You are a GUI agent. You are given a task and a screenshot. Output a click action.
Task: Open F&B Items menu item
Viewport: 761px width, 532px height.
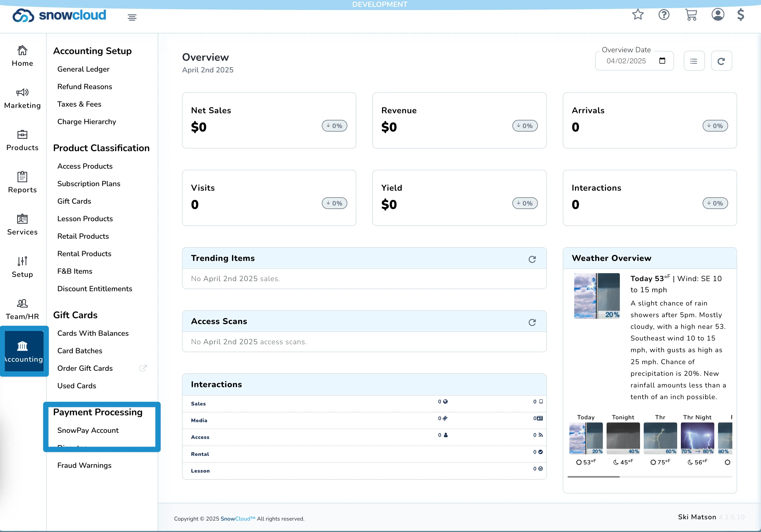[x=75, y=271]
